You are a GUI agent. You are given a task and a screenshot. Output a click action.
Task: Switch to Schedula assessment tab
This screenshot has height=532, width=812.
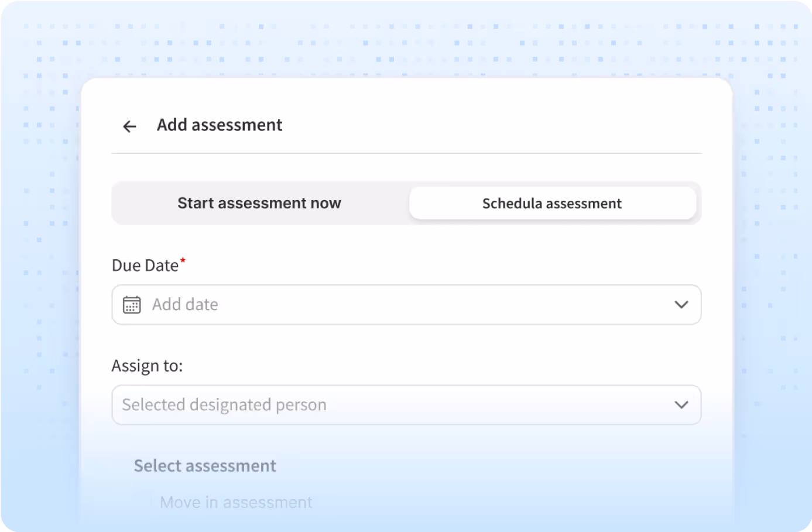click(553, 203)
